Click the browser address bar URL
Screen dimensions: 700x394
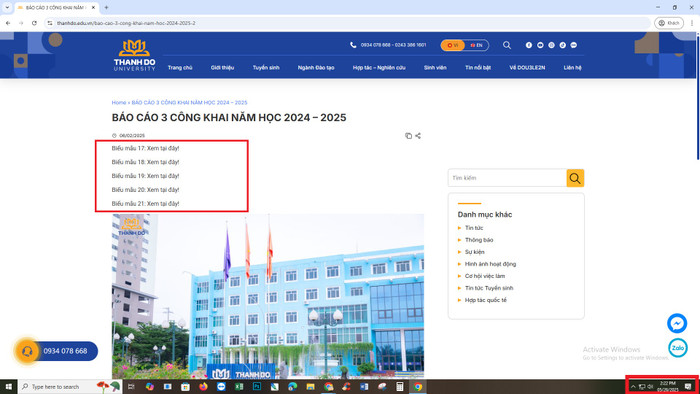click(126, 23)
